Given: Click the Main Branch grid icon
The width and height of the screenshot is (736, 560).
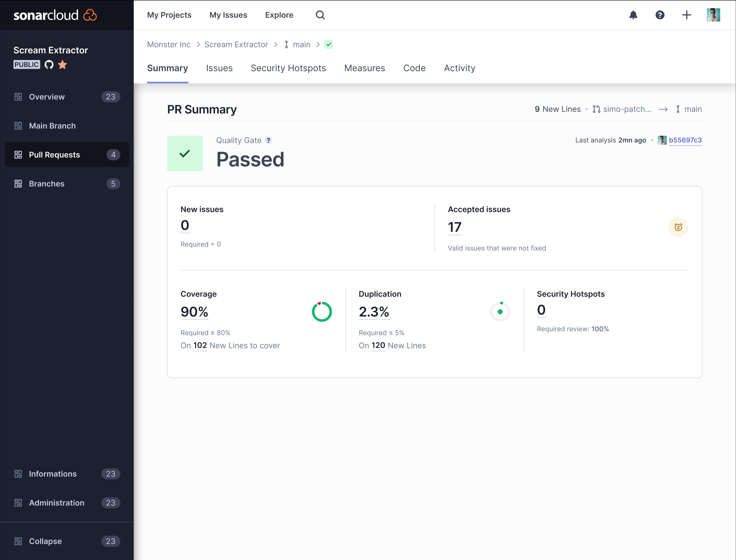Looking at the screenshot, I should coord(18,126).
